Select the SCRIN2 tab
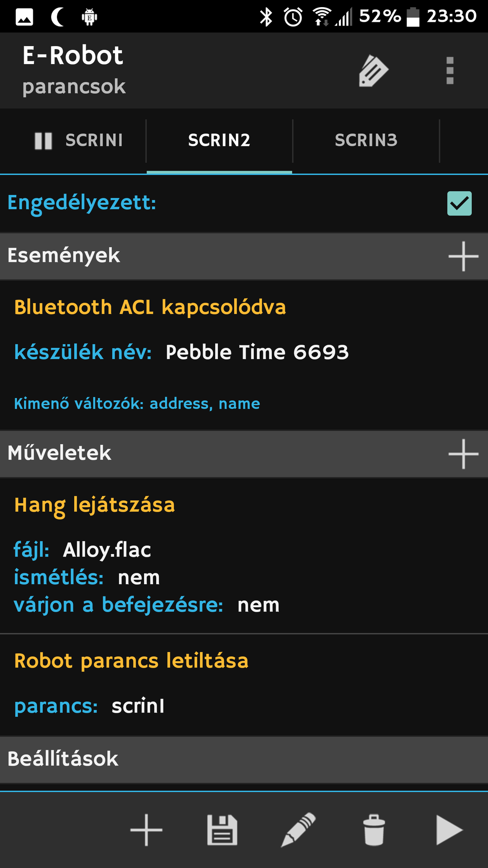Viewport: 488px width, 868px height. [x=219, y=140]
